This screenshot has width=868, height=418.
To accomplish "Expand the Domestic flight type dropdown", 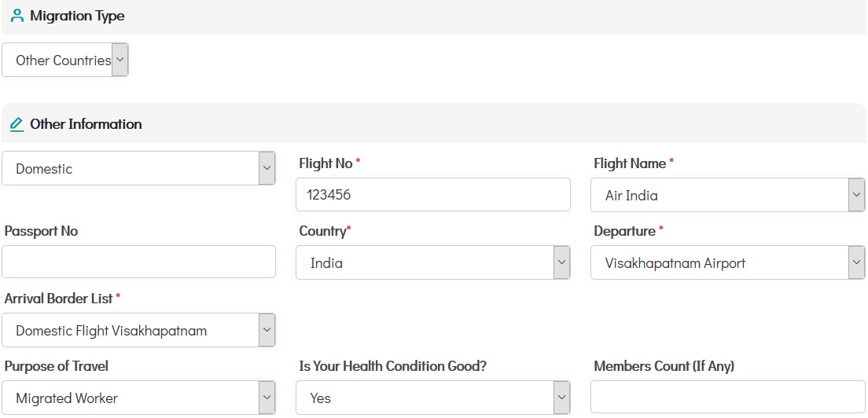I will [x=138, y=169].
